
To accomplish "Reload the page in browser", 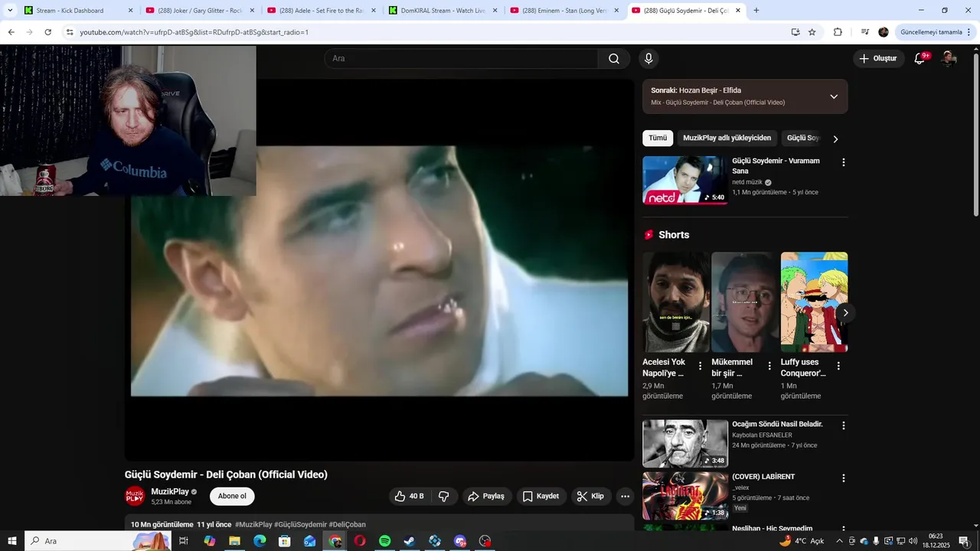I will coord(47,32).
